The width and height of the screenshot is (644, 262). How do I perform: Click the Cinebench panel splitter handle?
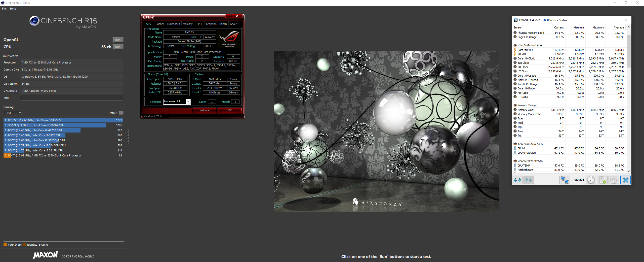(x=128, y=136)
